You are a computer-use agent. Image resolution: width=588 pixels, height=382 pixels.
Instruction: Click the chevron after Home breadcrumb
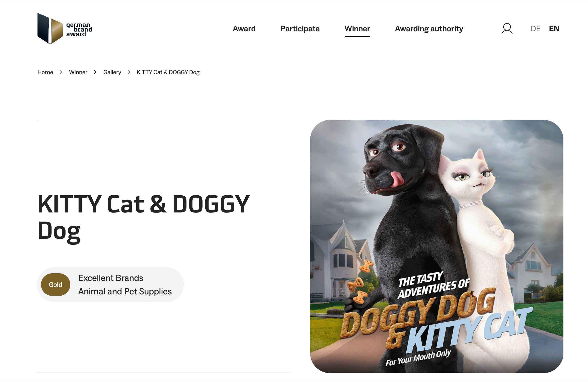click(x=61, y=72)
